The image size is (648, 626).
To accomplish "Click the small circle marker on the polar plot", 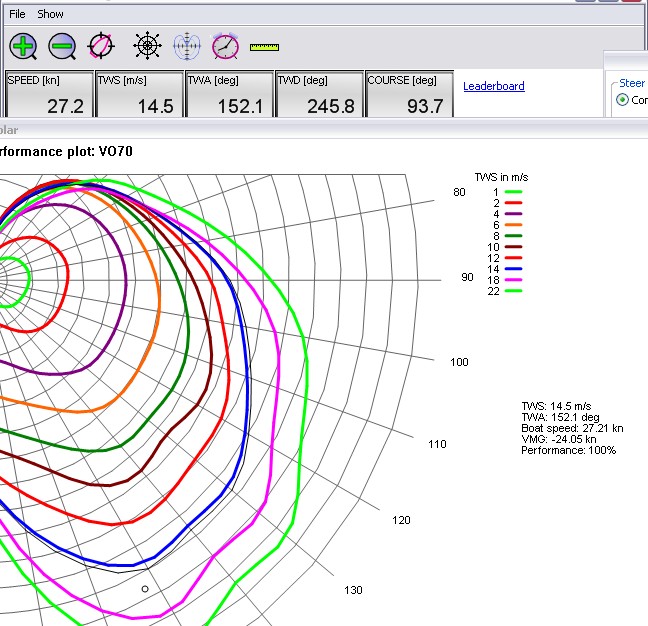I will (x=145, y=589).
